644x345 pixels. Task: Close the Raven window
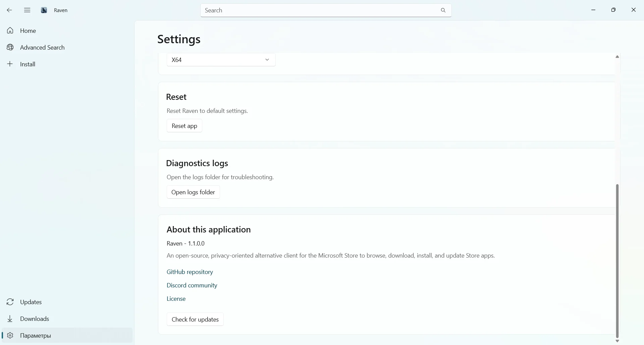[x=634, y=10]
